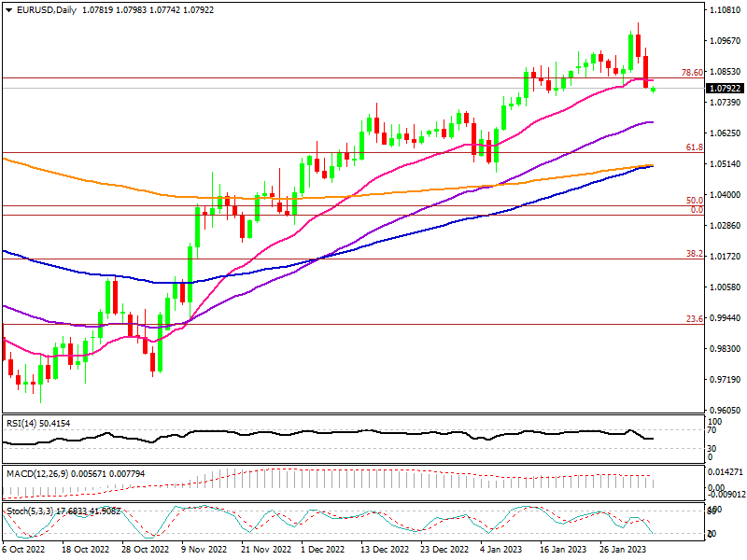Viewport: 747px width, 560px height.
Task: Click the triangle arrow beside EURUSD,Daily
Action: pos(8,8)
